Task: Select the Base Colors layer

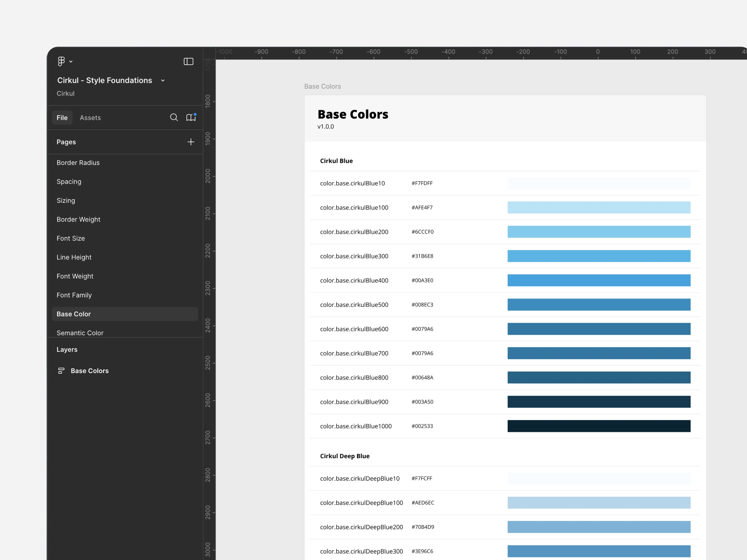Action: pyautogui.click(x=90, y=371)
